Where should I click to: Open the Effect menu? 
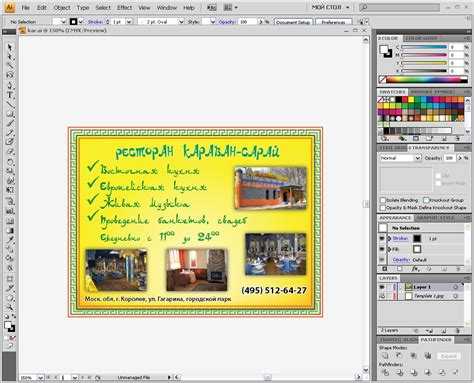coord(124,8)
